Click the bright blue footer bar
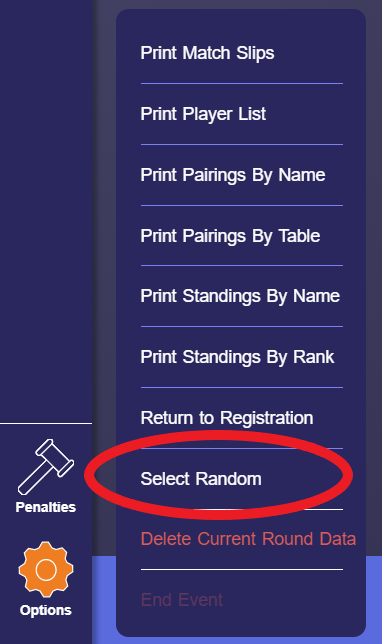This screenshot has height=644, width=382. tap(374, 600)
